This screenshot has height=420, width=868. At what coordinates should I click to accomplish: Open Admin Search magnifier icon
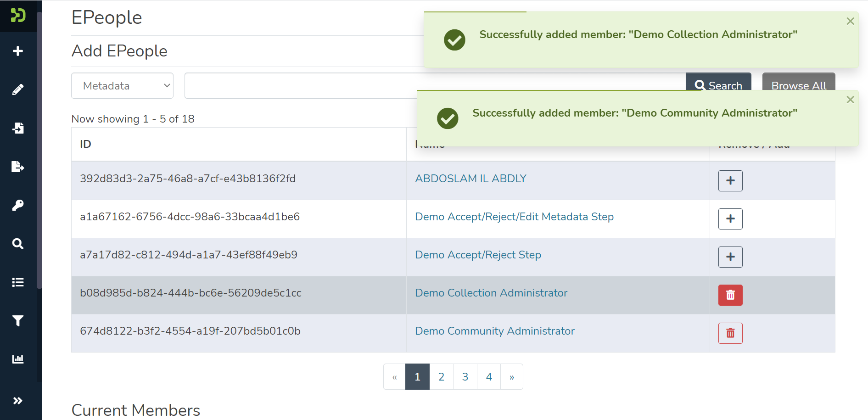[18, 244]
